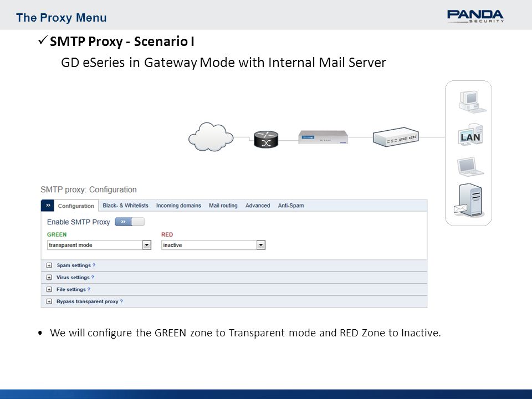Click the GD eSeries appliance icon
This screenshot has width=532, height=399.
pos(323,137)
